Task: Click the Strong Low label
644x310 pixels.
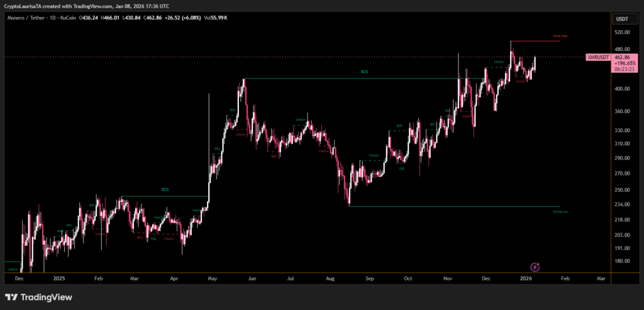Action: [x=560, y=212]
